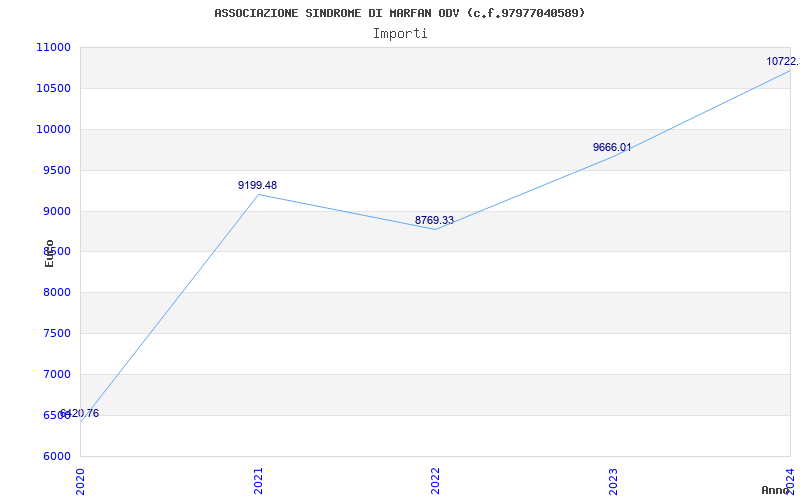This screenshot has width=800, height=500.
Task: Click the 2021 x-axis year label
Action: (x=259, y=481)
